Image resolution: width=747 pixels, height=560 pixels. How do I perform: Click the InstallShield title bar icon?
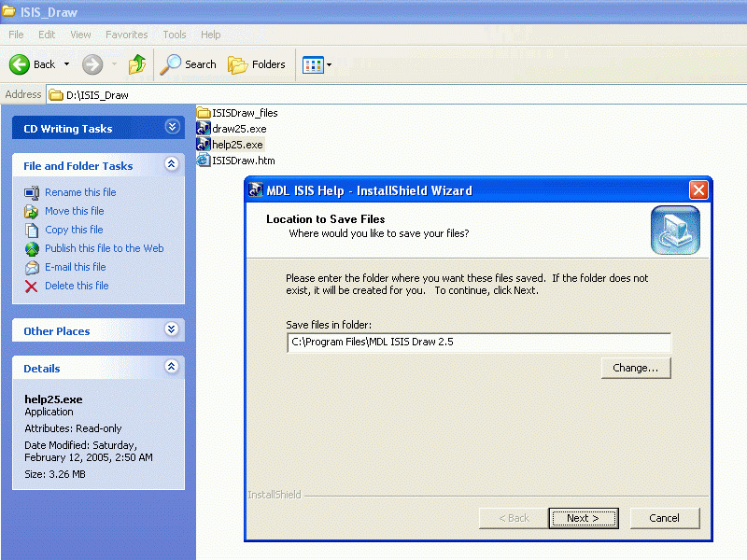pyautogui.click(x=256, y=190)
